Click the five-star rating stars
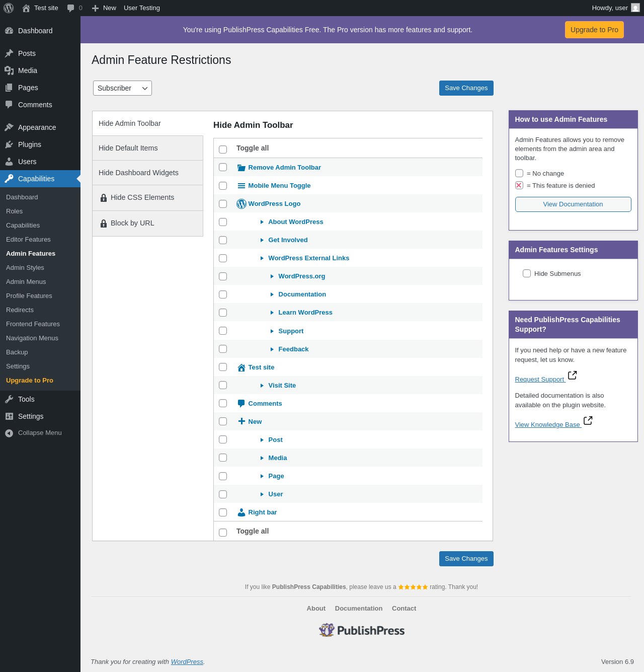 (413, 587)
